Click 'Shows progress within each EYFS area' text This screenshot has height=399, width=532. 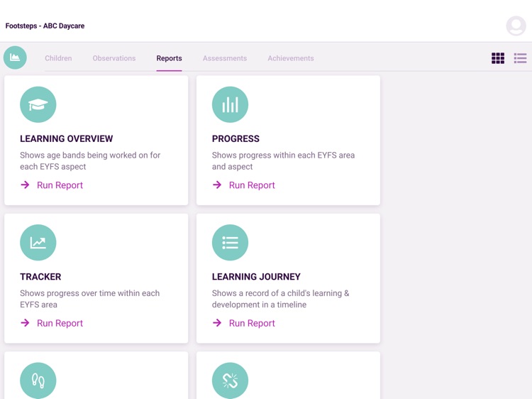click(x=283, y=160)
